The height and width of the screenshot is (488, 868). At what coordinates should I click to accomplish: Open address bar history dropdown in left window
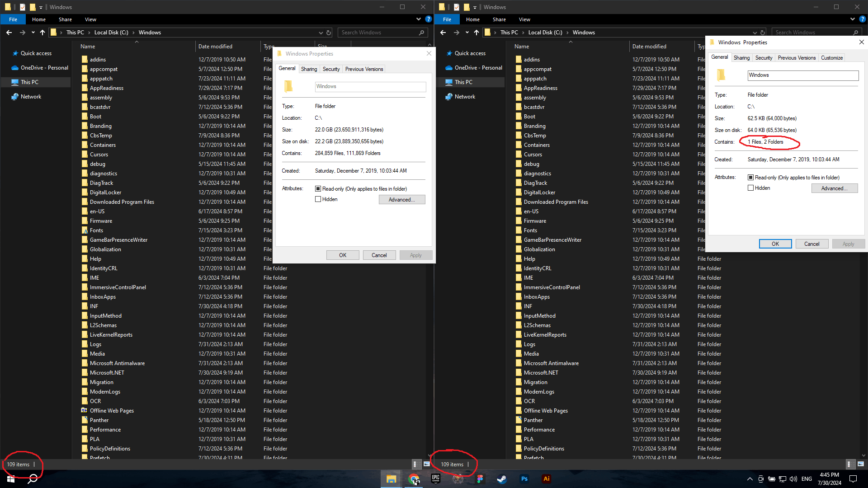point(321,33)
